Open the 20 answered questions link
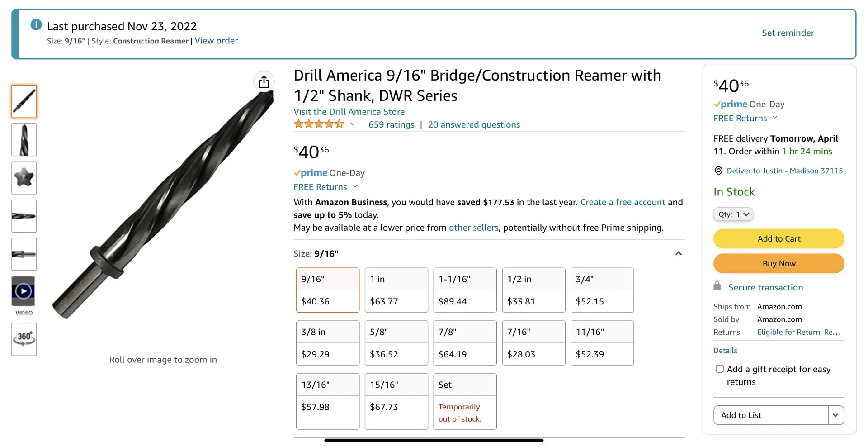868x447 pixels. pos(474,124)
